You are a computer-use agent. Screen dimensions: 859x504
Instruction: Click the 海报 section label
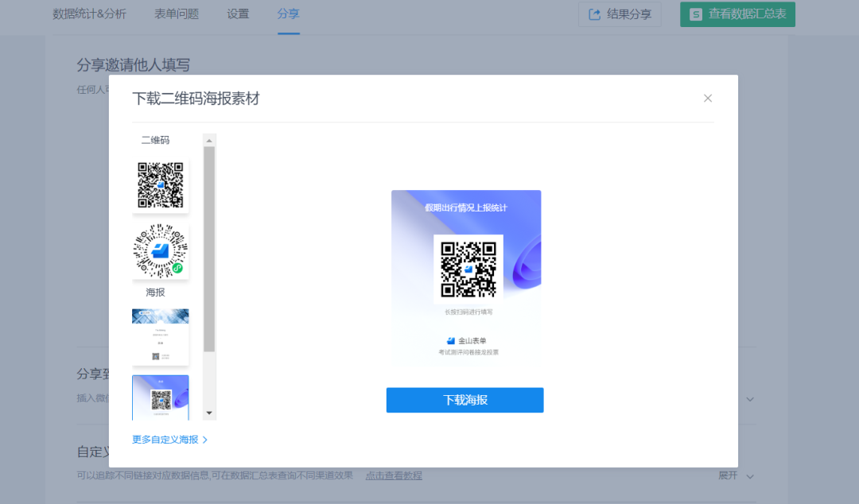tap(156, 293)
